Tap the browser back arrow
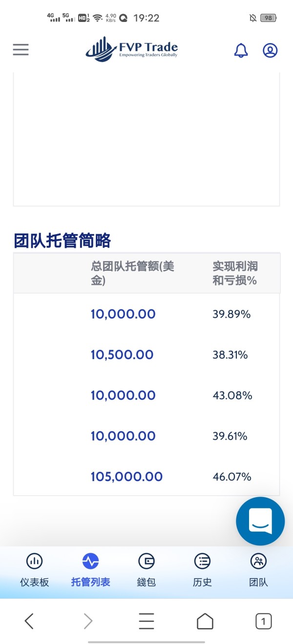The image size is (293, 644). (x=29, y=621)
